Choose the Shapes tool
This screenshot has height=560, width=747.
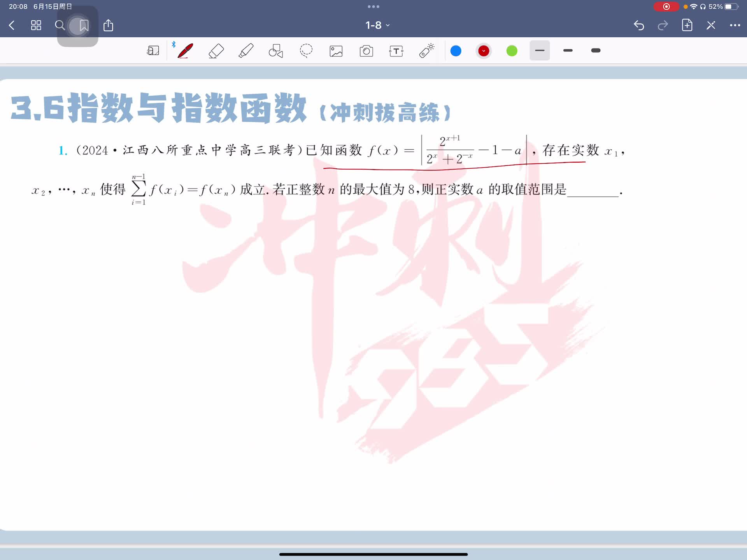(x=276, y=51)
